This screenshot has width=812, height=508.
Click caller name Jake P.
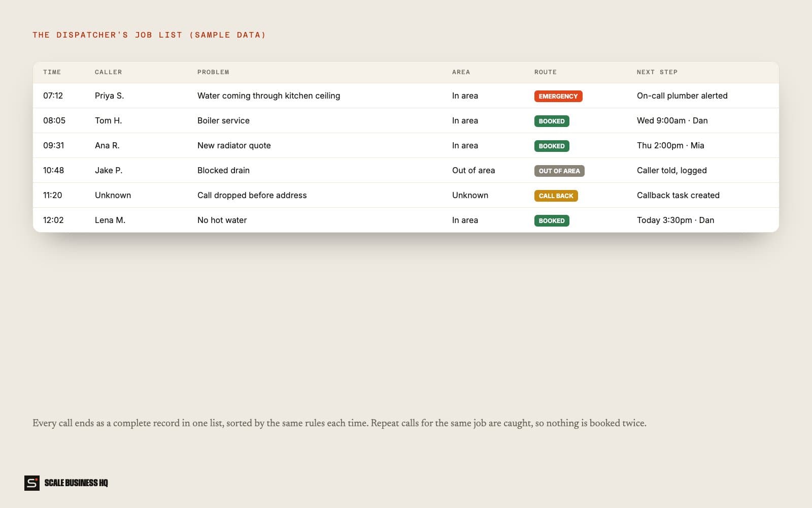point(109,170)
